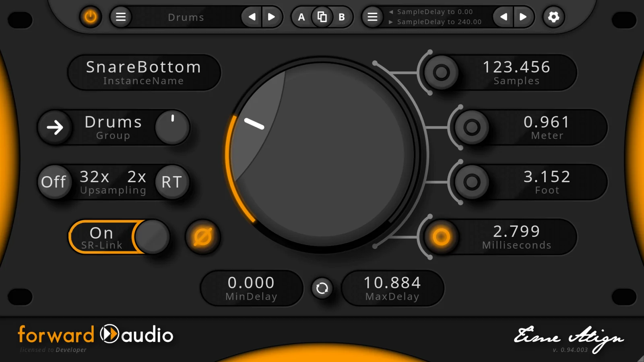
Task: Click the redo arrow next to SampleDelay history
Action: (x=523, y=17)
